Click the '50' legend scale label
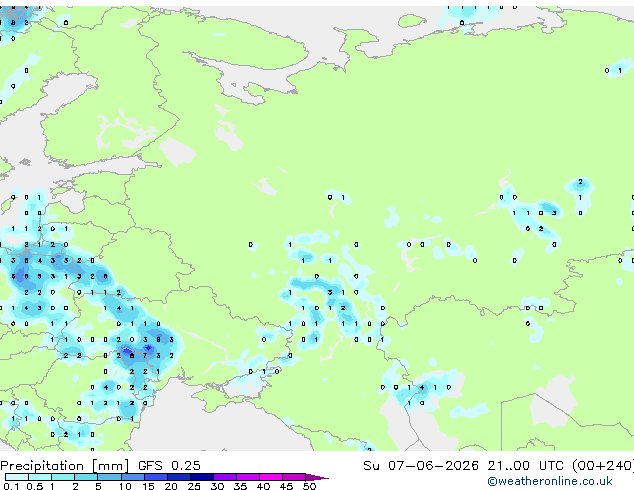 tap(309, 486)
